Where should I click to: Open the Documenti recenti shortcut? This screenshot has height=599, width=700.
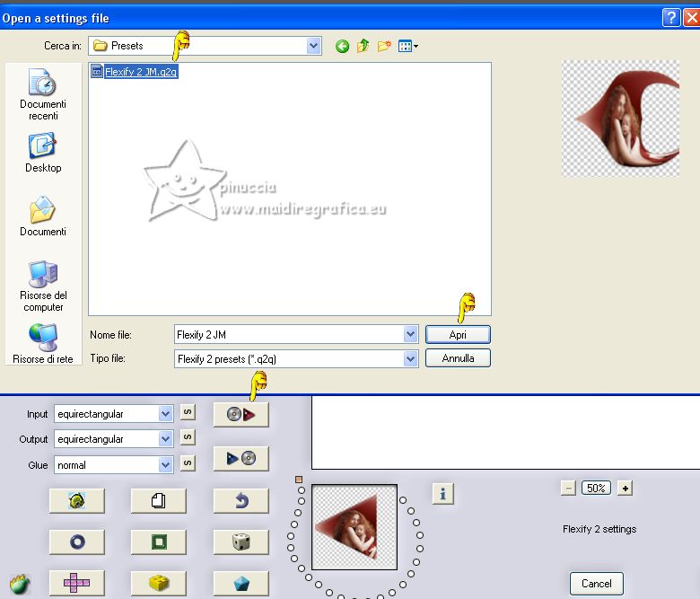point(43,93)
